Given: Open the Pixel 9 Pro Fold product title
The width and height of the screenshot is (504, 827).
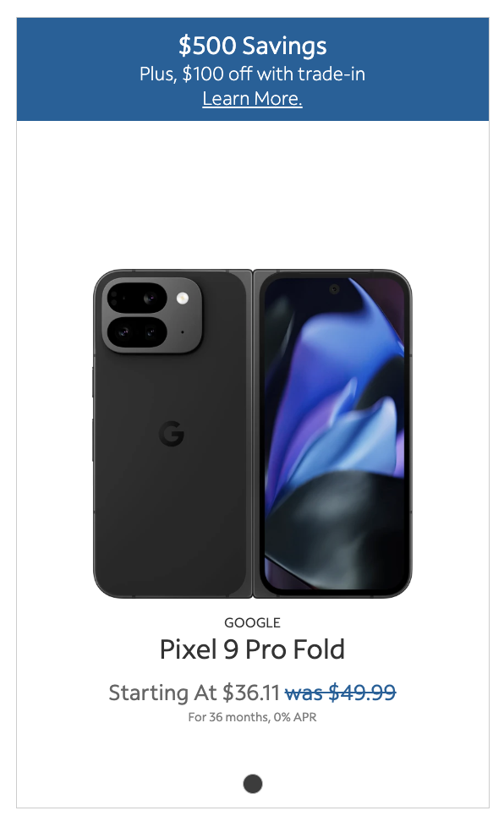Looking at the screenshot, I should (252, 649).
